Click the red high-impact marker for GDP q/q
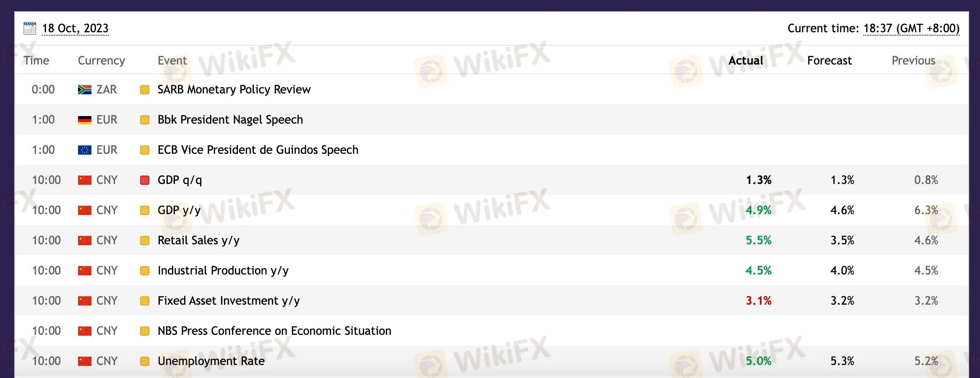The image size is (980, 378). (x=145, y=180)
